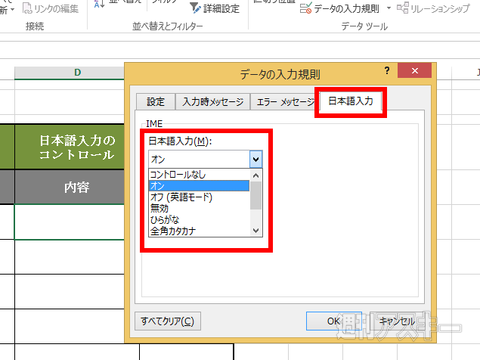Open dialog help question mark
This screenshot has width=480, height=360.
pos(387,71)
